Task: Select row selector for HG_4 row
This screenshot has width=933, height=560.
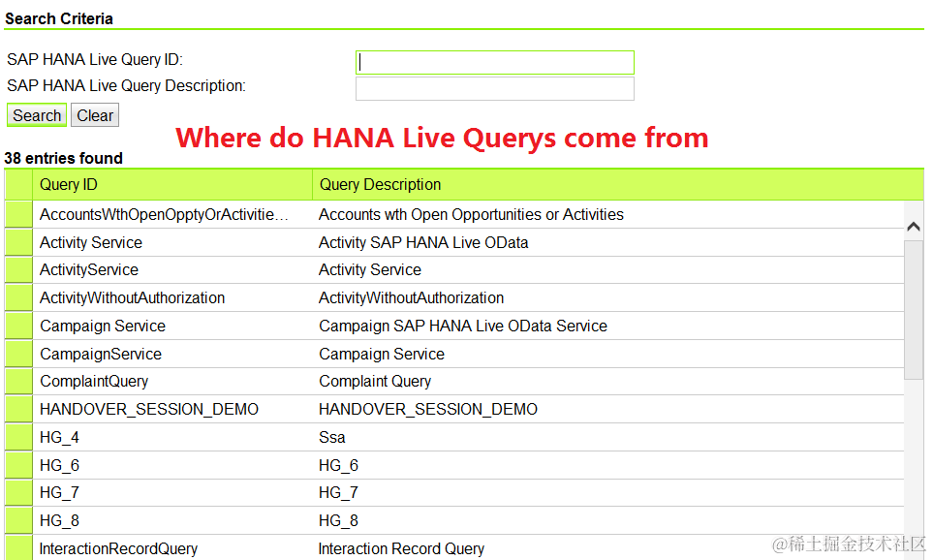Action: tap(18, 437)
